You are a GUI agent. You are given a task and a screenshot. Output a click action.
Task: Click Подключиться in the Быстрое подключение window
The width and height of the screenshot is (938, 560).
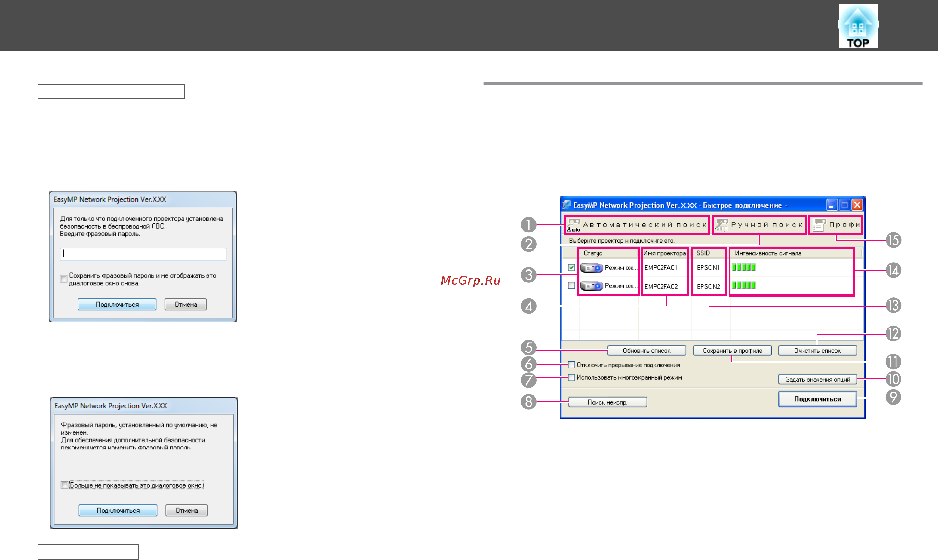(x=817, y=399)
